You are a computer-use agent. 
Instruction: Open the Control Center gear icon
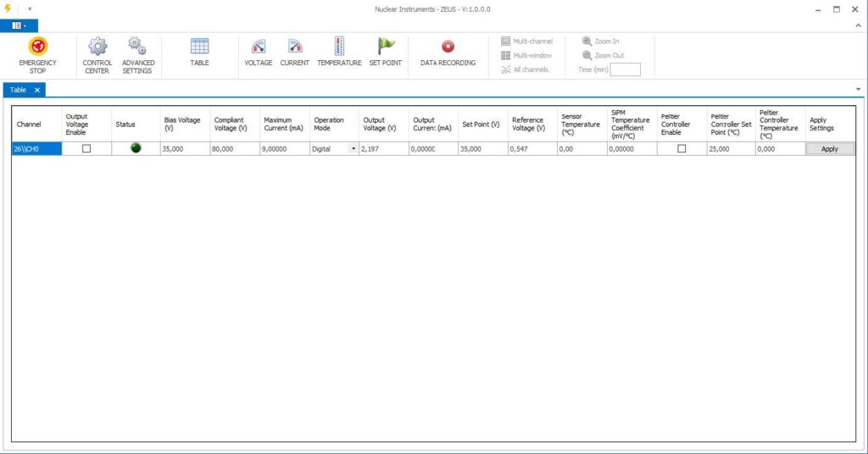[x=97, y=47]
